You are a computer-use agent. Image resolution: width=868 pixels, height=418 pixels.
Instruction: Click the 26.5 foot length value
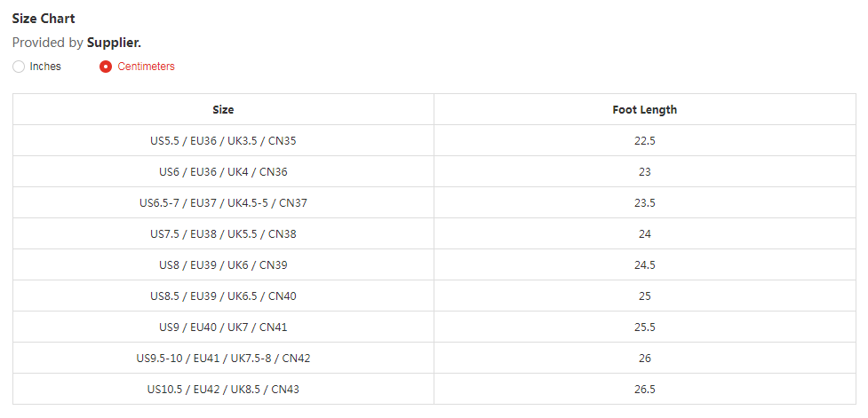(644, 390)
